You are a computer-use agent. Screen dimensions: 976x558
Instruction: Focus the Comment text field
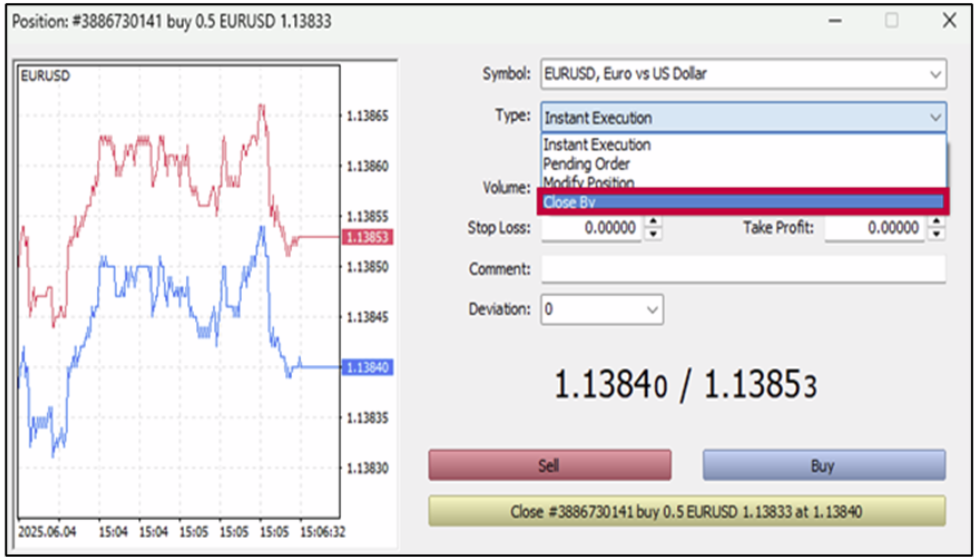coord(742,269)
